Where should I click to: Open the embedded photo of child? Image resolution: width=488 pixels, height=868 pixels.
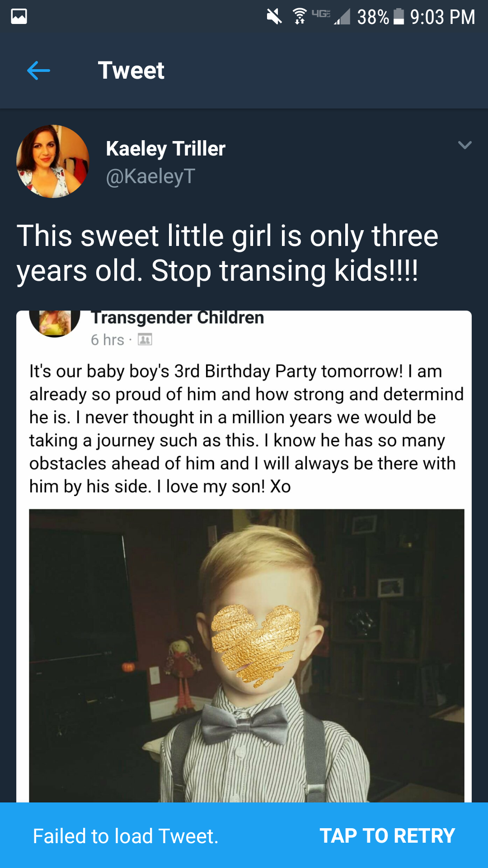pos(247,656)
